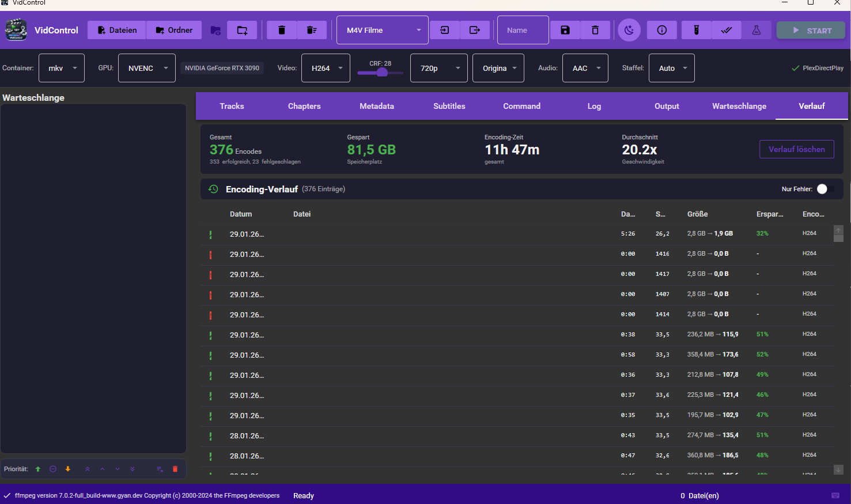Click the Dateien button
Viewport: 851px width, 504px height.
click(x=117, y=30)
